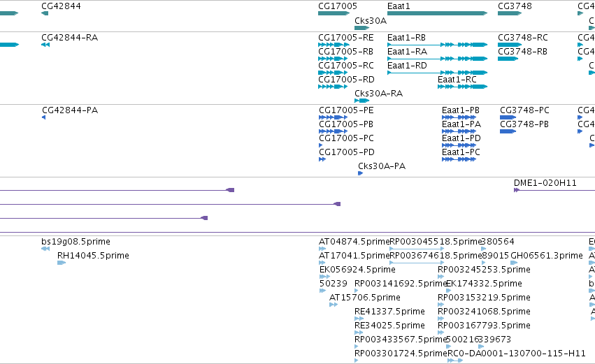Image resolution: width=595 pixels, height=364 pixels.
Task: Click EST RE34025.5prime
Action: (389, 326)
